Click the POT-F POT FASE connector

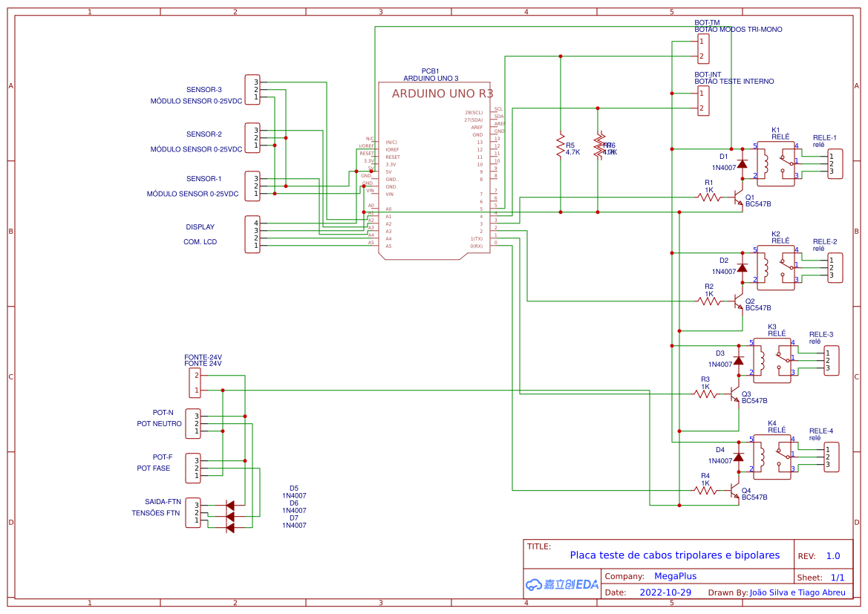[x=194, y=468]
